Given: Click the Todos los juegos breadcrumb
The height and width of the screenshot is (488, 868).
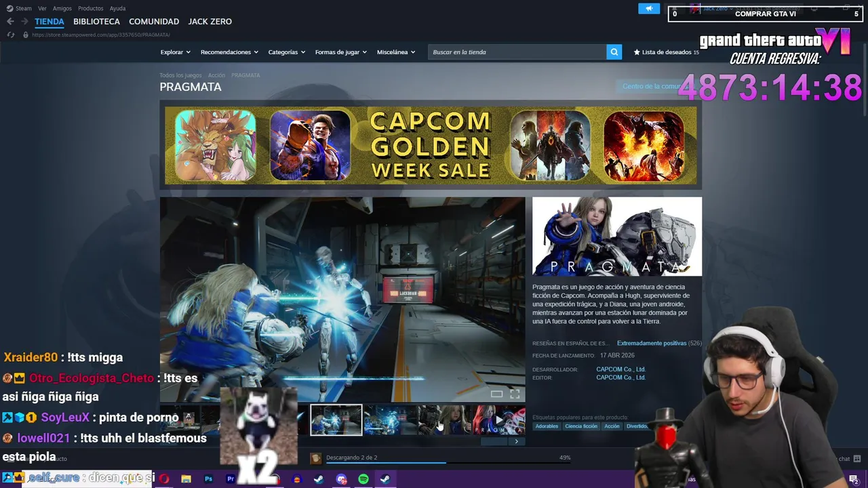Looking at the screenshot, I should [x=180, y=75].
